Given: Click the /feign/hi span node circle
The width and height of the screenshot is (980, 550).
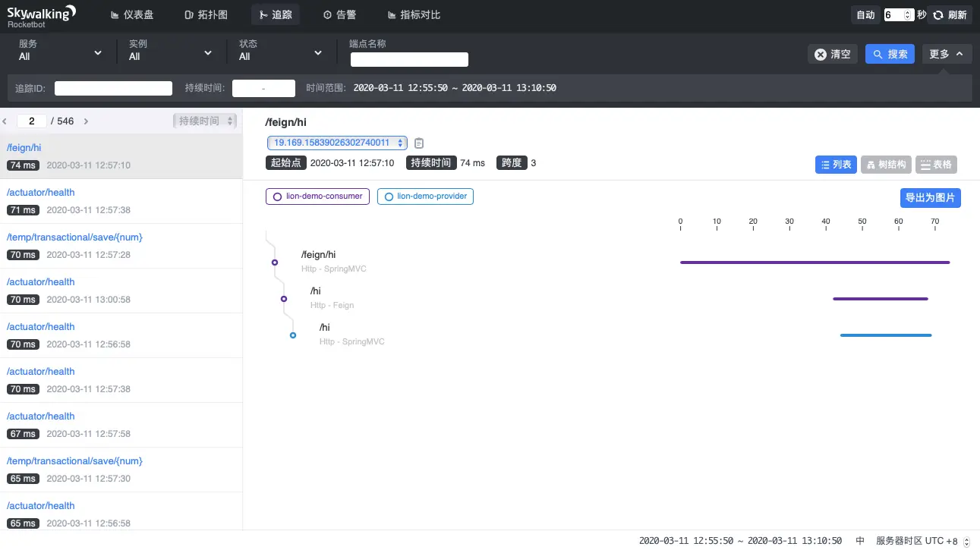Looking at the screenshot, I should [x=275, y=262].
